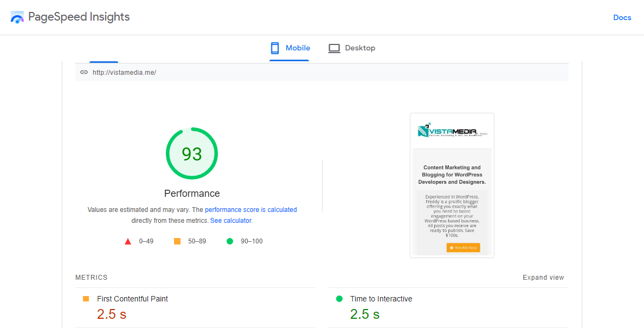Open 'performance score is calculated' link
This screenshot has height=328, width=644.
(250, 210)
